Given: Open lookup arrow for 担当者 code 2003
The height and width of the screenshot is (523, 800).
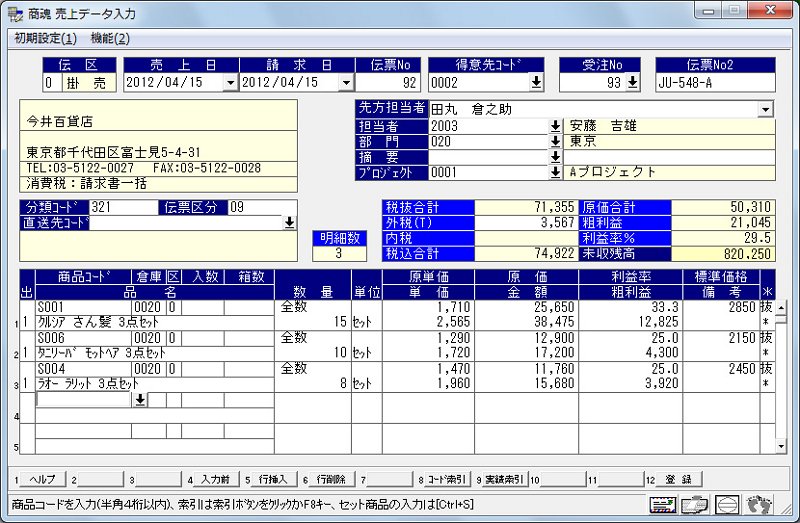Looking at the screenshot, I should [555, 126].
